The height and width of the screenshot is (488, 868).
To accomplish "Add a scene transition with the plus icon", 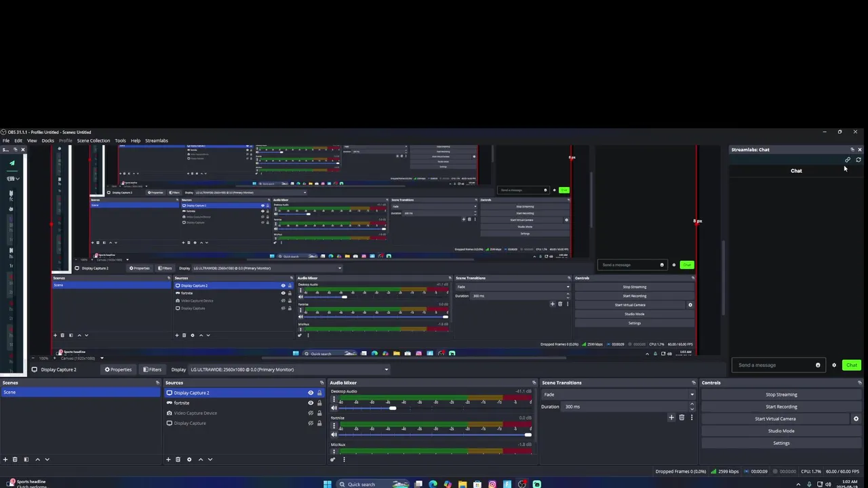I will pyautogui.click(x=671, y=418).
